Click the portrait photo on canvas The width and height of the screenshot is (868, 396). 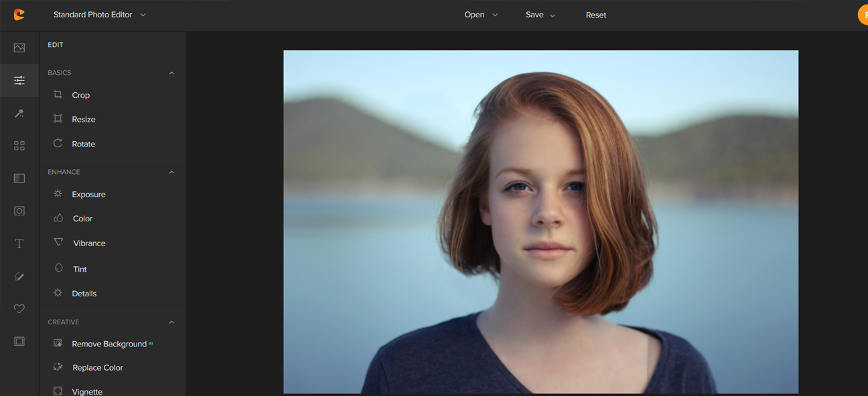(540, 221)
